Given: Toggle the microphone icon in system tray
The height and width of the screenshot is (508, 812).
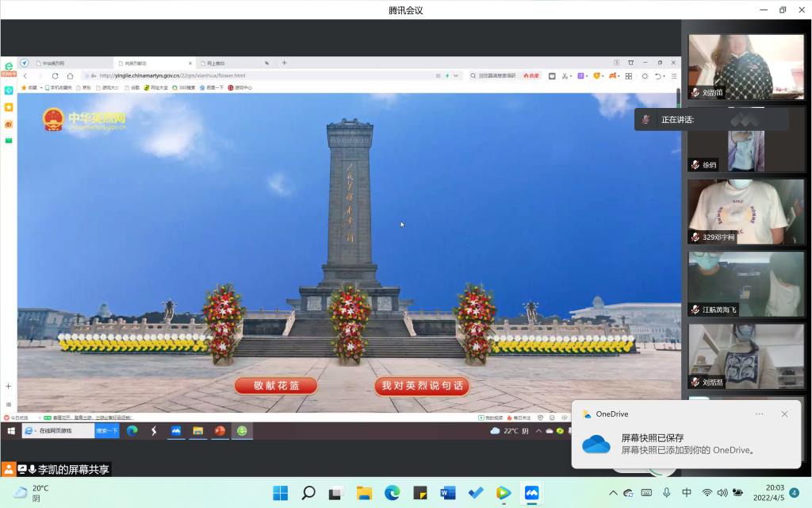Looking at the screenshot, I should [667, 493].
